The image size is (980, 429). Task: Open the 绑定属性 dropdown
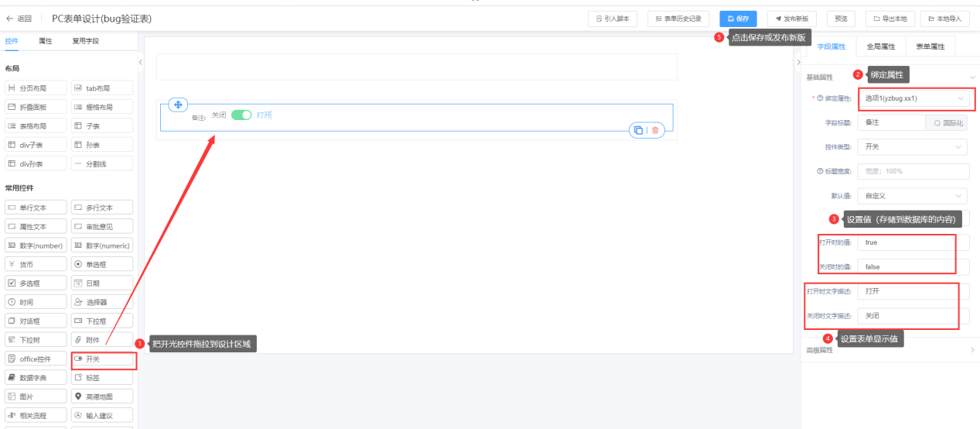pyautogui.click(x=914, y=98)
